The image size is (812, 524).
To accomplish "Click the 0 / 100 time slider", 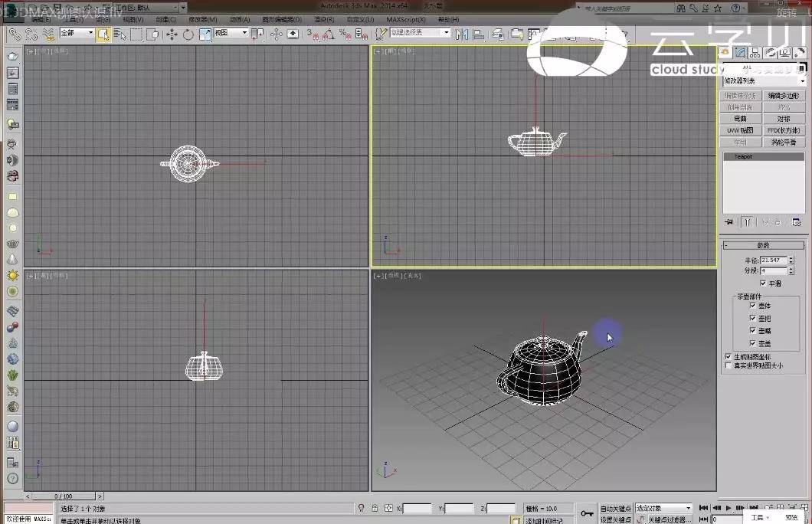I will 64,496.
